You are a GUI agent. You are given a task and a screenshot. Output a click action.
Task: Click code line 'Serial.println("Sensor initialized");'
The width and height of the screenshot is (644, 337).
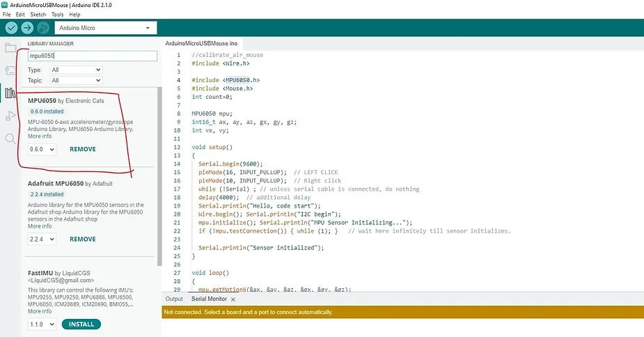pyautogui.click(x=261, y=248)
